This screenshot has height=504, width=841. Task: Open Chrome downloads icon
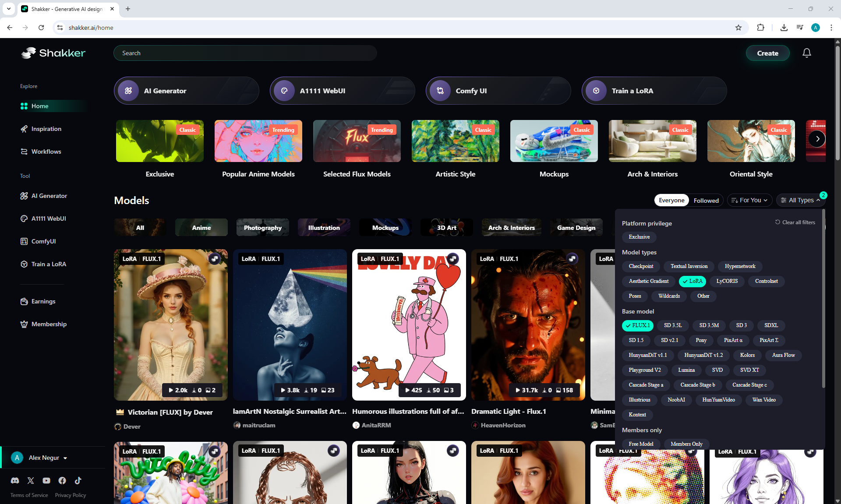[784, 28]
